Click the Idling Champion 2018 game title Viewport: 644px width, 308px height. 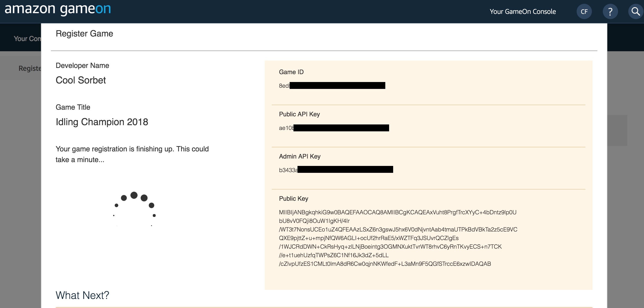point(102,122)
